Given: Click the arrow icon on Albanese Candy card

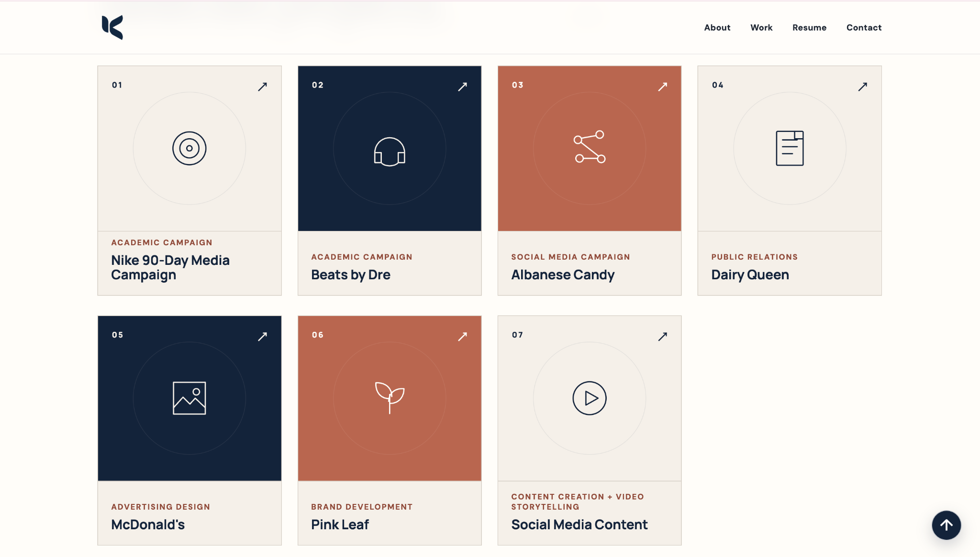Looking at the screenshot, I should point(662,87).
